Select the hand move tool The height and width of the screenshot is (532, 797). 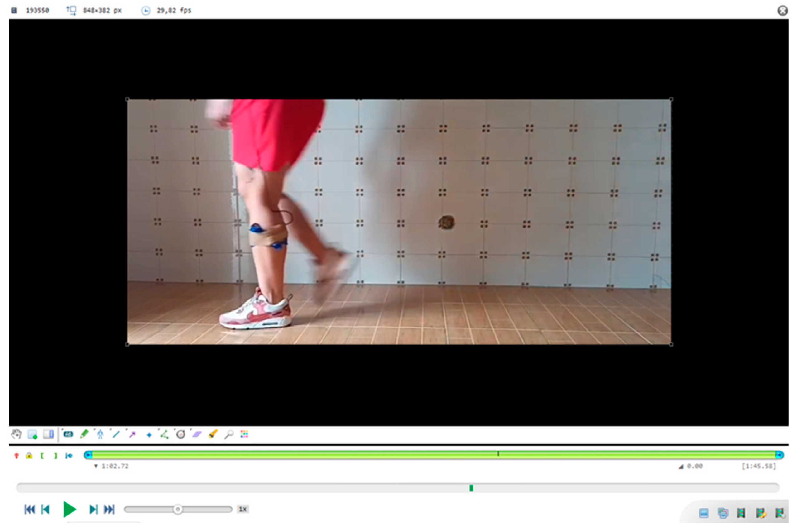point(16,434)
